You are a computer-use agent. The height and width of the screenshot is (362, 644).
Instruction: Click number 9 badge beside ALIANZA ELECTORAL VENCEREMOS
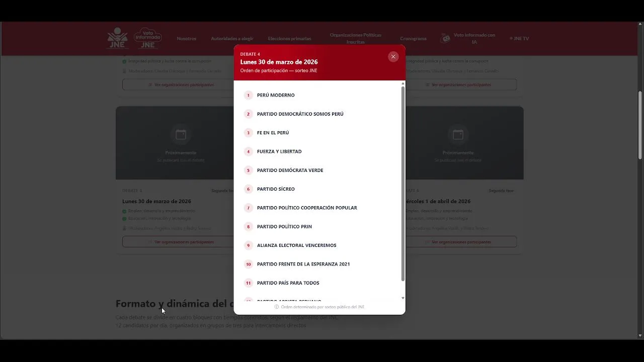(x=248, y=245)
